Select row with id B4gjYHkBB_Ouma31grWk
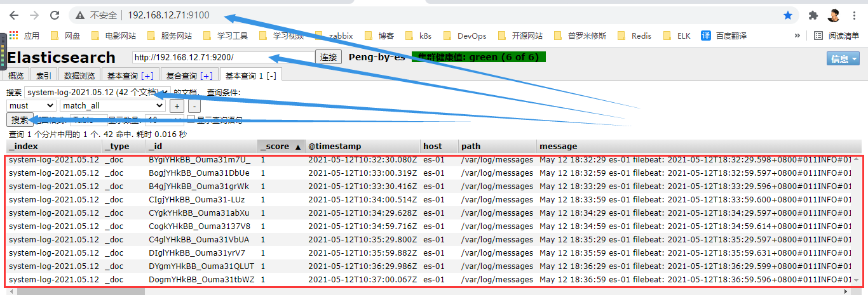The image size is (868, 295). pyautogui.click(x=429, y=187)
